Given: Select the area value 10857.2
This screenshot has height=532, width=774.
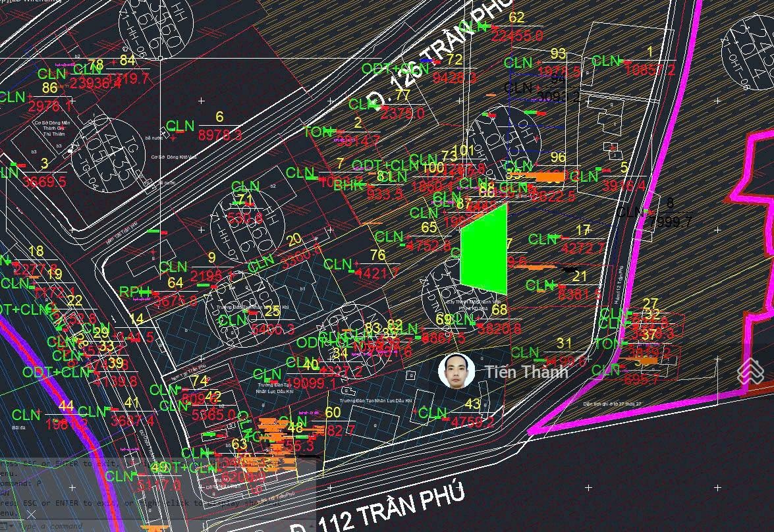Looking at the screenshot, I should pos(650,70).
